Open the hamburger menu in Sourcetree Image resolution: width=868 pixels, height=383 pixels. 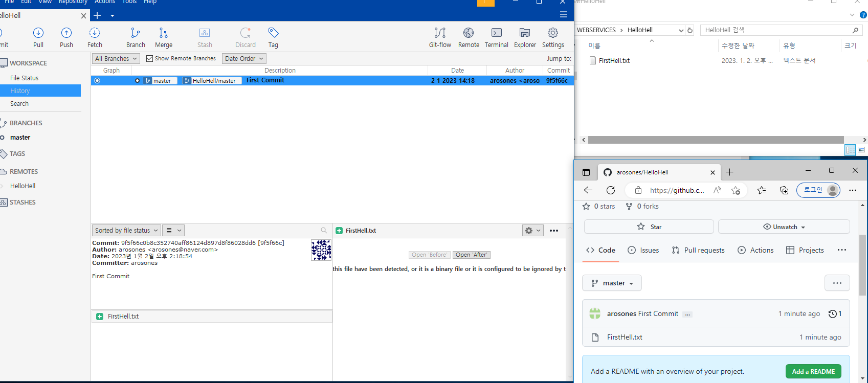click(564, 14)
